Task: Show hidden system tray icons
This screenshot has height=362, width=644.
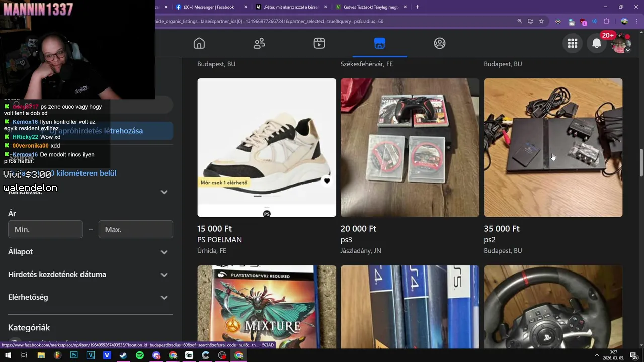Action: 597,355
